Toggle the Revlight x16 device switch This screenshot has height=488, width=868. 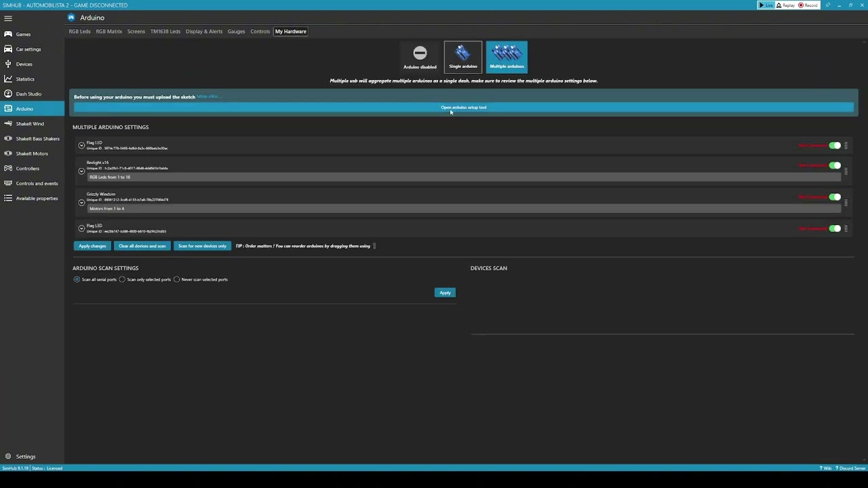(x=835, y=165)
